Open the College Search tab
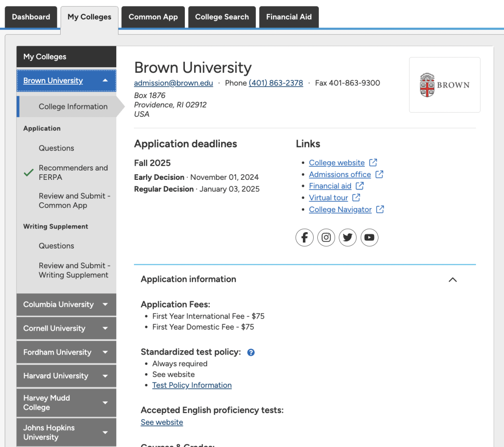The height and width of the screenshot is (447, 504). (x=222, y=17)
